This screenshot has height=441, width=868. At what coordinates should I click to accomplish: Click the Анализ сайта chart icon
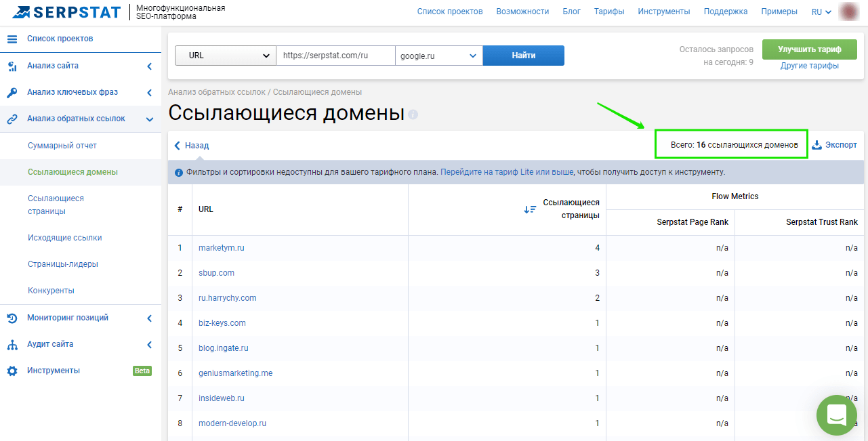(12, 66)
